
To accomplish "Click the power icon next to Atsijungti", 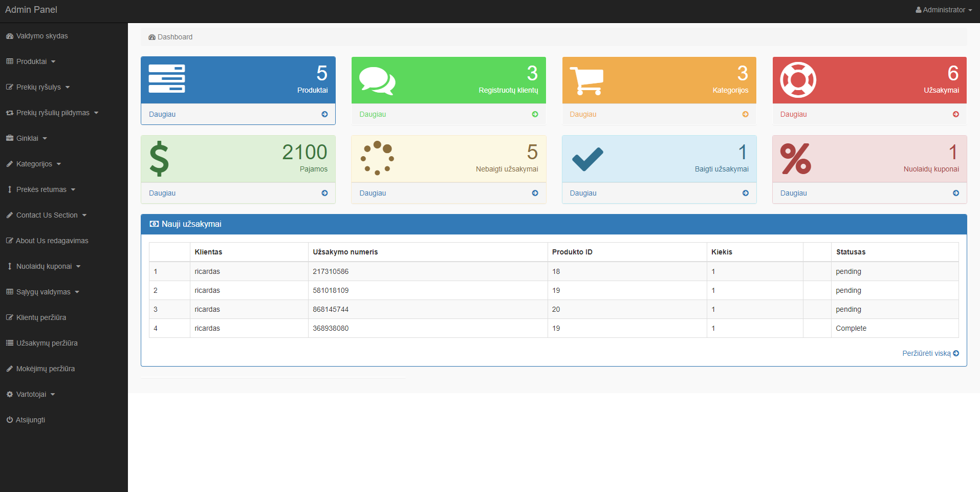I will [x=9, y=420].
